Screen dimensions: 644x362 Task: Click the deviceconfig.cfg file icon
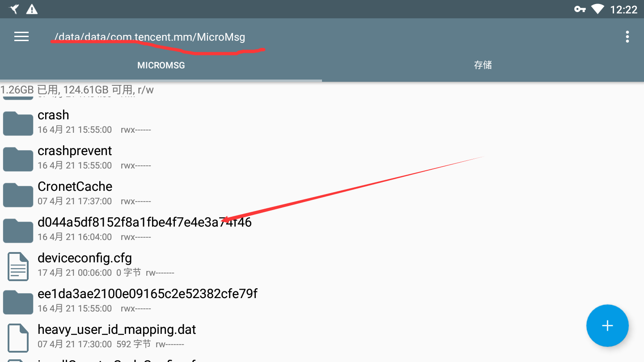[x=18, y=266]
